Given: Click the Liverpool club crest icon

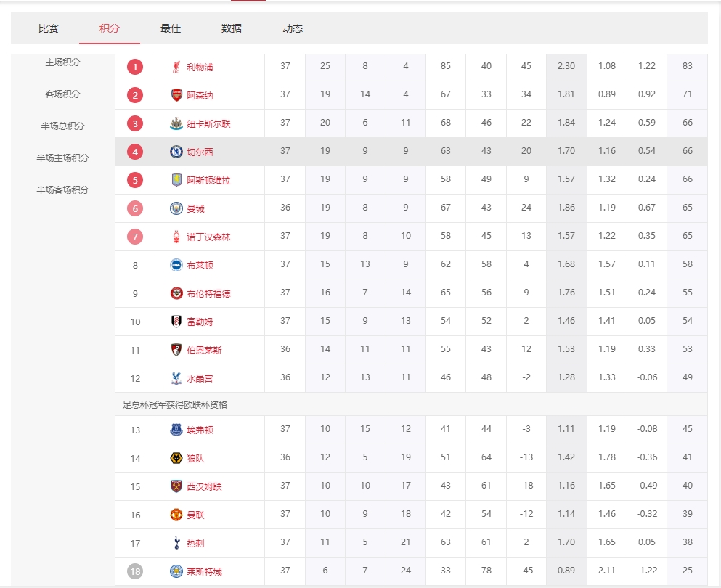Looking at the screenshot, I should (x=176, y=67).
